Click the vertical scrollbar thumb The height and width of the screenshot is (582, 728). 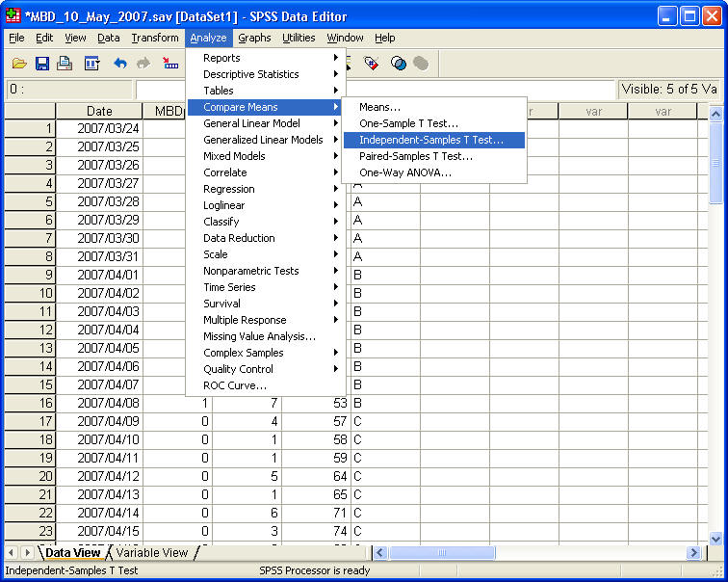coord(715,163)
